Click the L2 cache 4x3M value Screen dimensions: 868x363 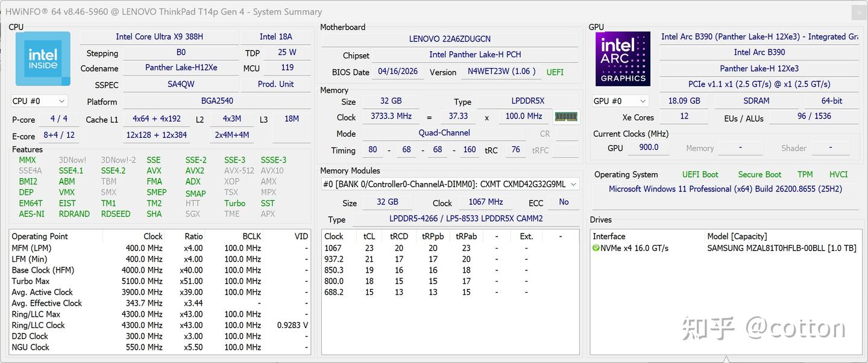click(232, 119)
